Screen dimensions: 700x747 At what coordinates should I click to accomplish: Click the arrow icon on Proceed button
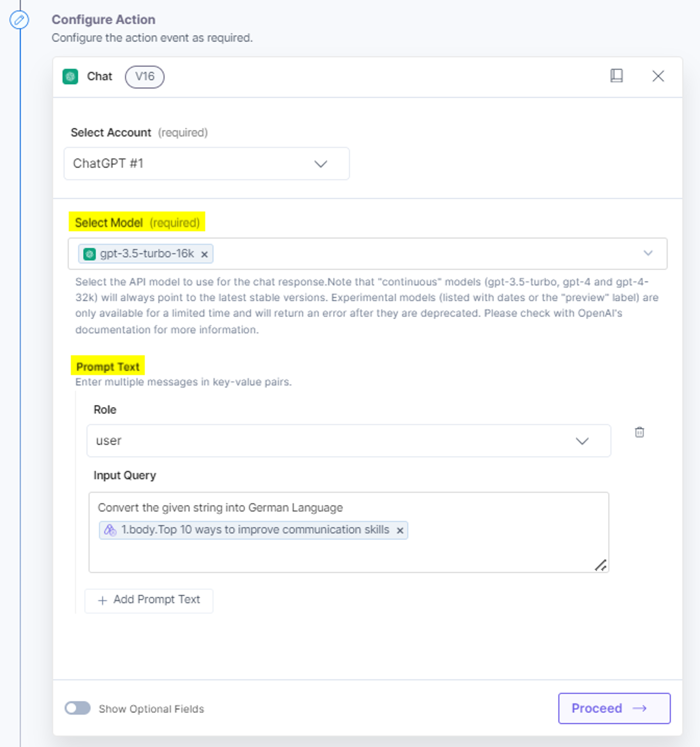639,708
